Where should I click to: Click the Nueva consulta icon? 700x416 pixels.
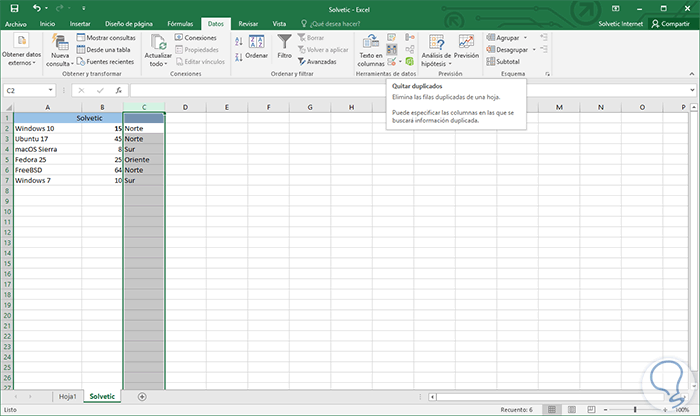[x=59, y=42]
